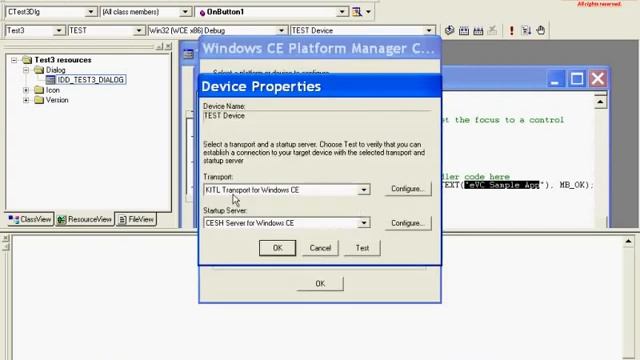
Task: Click OK in Platform Manager Configuration window
Action: (x=320, y=284)
